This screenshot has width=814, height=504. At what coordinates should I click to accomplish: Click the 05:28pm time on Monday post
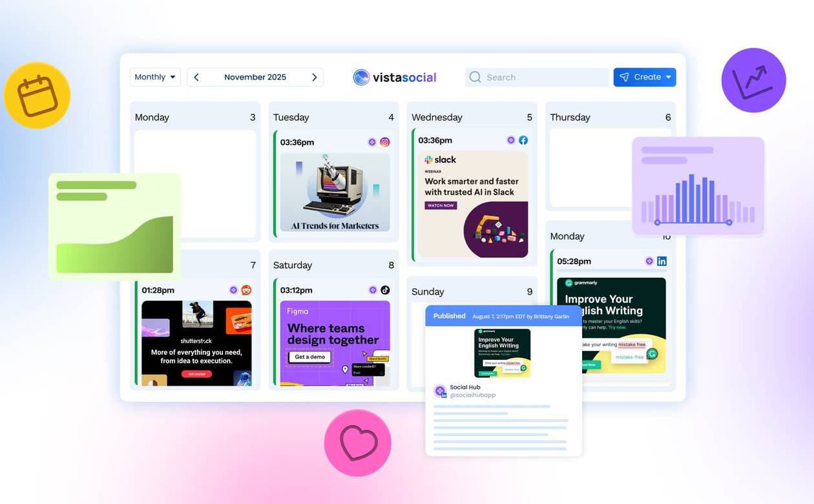tap(574, 261)
